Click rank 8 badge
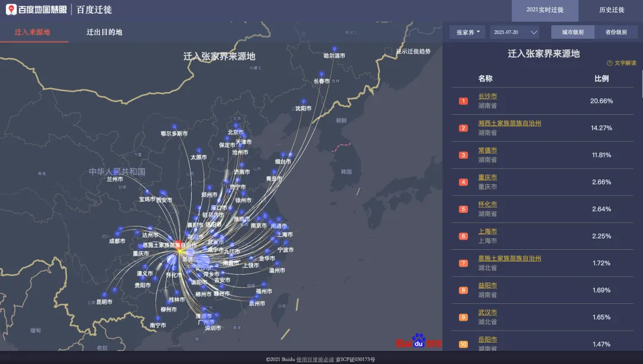Screen dimensions: 643x364 click(x=463, y=290)
